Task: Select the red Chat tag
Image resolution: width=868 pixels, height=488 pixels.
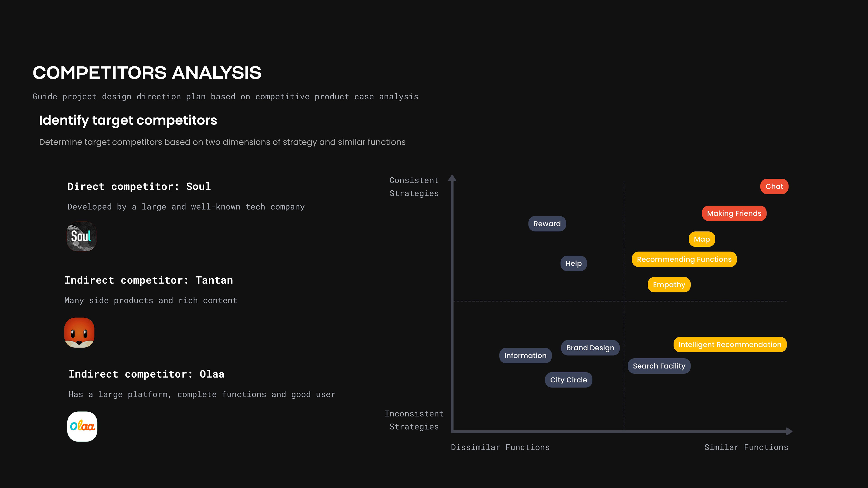Action: (x=774, y=187)
